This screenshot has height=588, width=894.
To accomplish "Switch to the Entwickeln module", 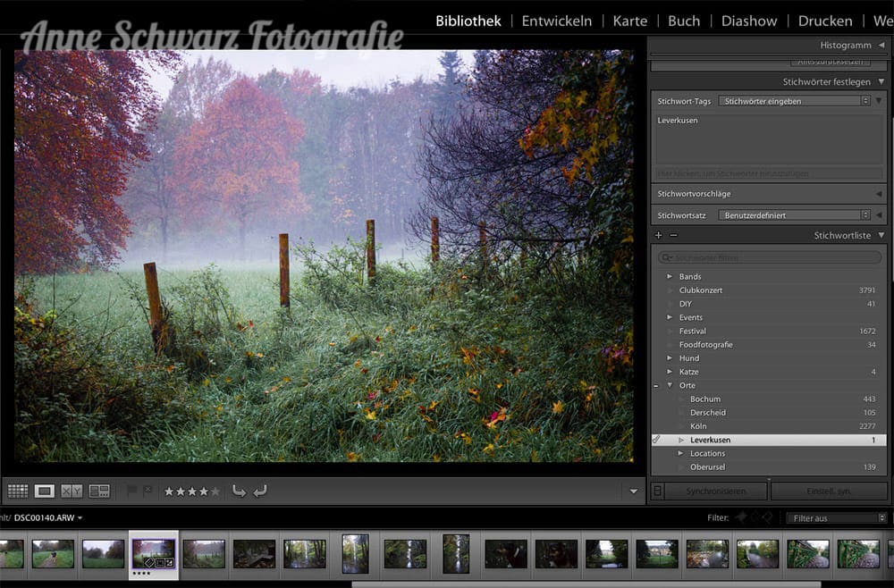I will pyautogui.click(x=556, y=21).
